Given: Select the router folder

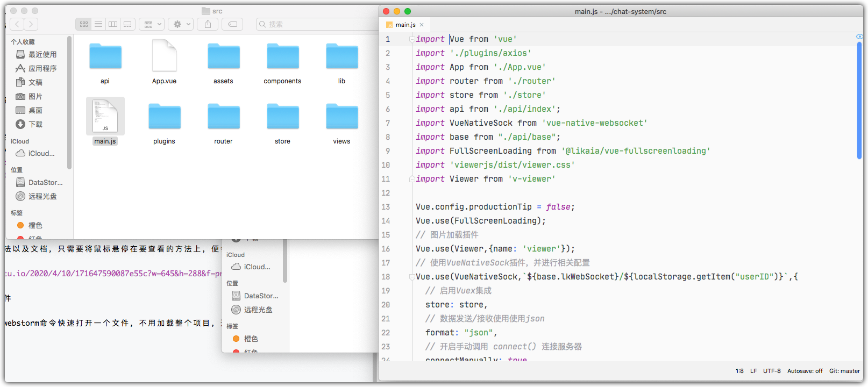Looking at the screenshot, I should tap(224, 123).
